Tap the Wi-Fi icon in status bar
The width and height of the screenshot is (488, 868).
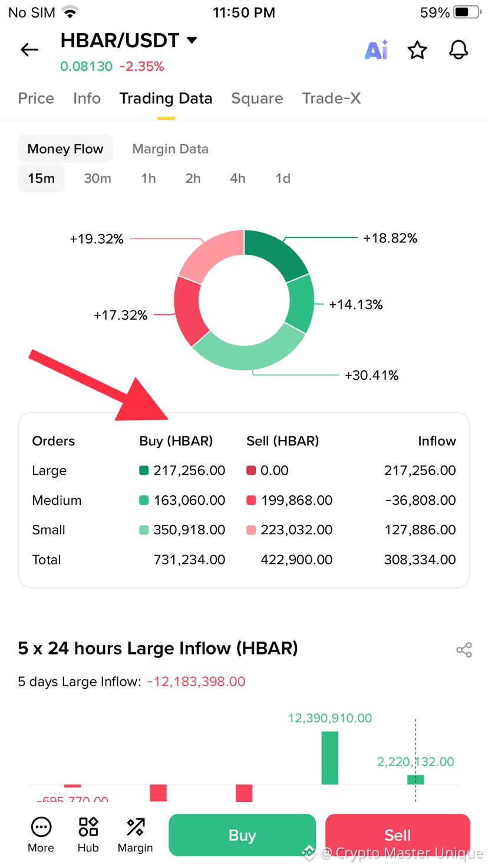coord(70,12)
